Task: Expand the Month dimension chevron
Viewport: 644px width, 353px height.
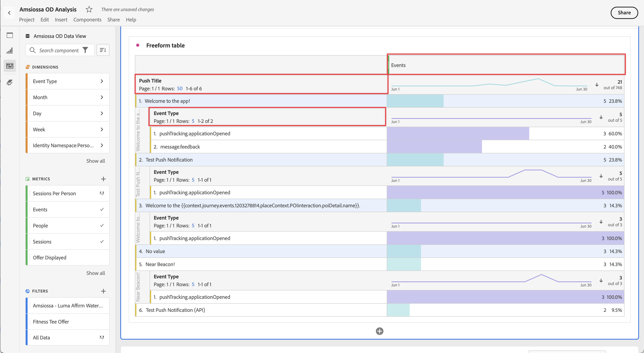Action: [x=102, y=97]
